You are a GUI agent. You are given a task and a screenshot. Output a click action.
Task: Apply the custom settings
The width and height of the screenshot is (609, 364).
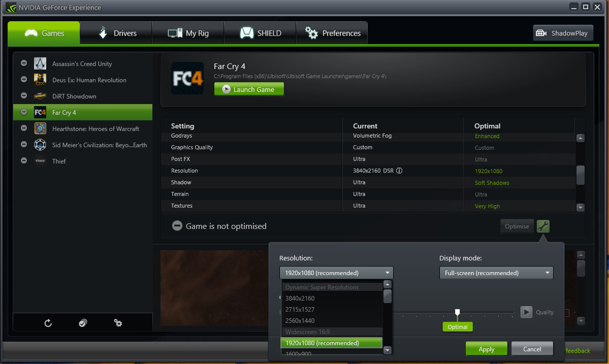[x=486, y=349]
